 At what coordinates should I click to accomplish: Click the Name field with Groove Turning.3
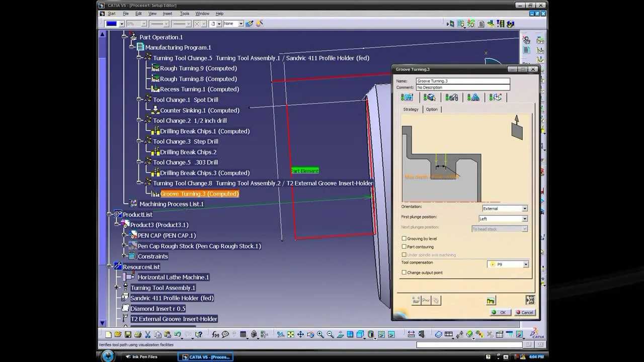463,81
